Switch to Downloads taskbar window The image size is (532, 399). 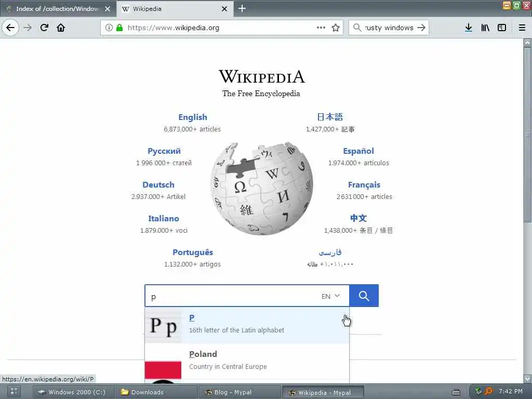pyautogui.click(x=156, y=392)
